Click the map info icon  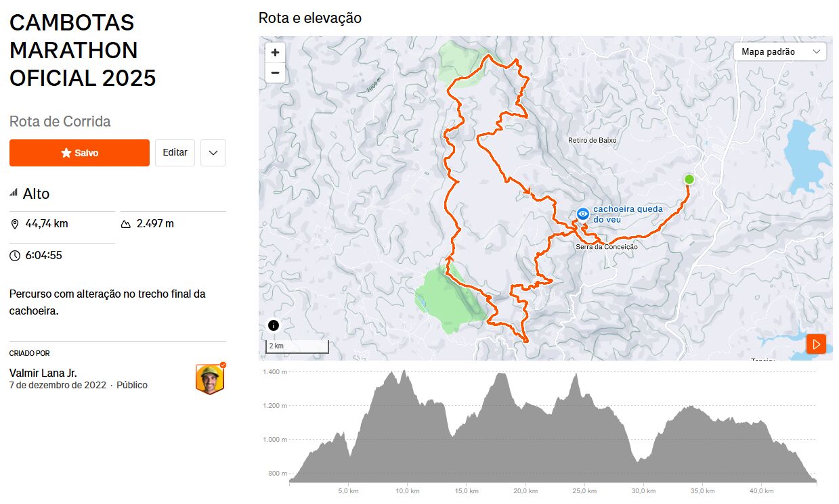tap(274, 325)
